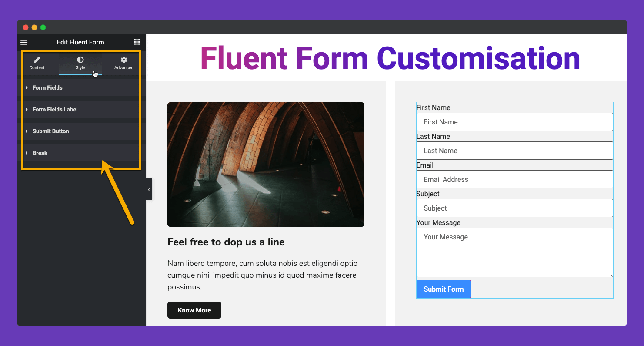Viewport: 644px width, 346px height.
Task: Click the 'Your Message' field label
Action: [438, 222]
